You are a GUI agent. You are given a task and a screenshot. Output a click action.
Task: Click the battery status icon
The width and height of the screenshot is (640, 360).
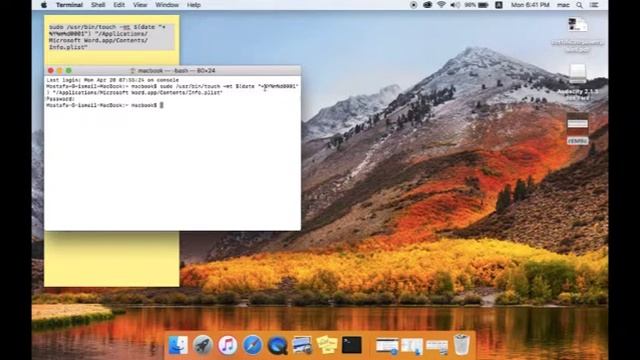483,5
